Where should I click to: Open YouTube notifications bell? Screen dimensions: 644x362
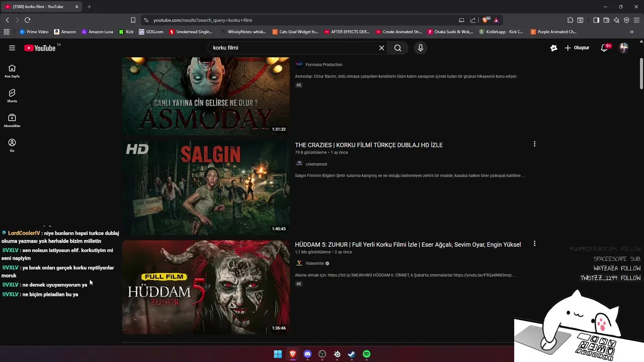click(605, 48)
